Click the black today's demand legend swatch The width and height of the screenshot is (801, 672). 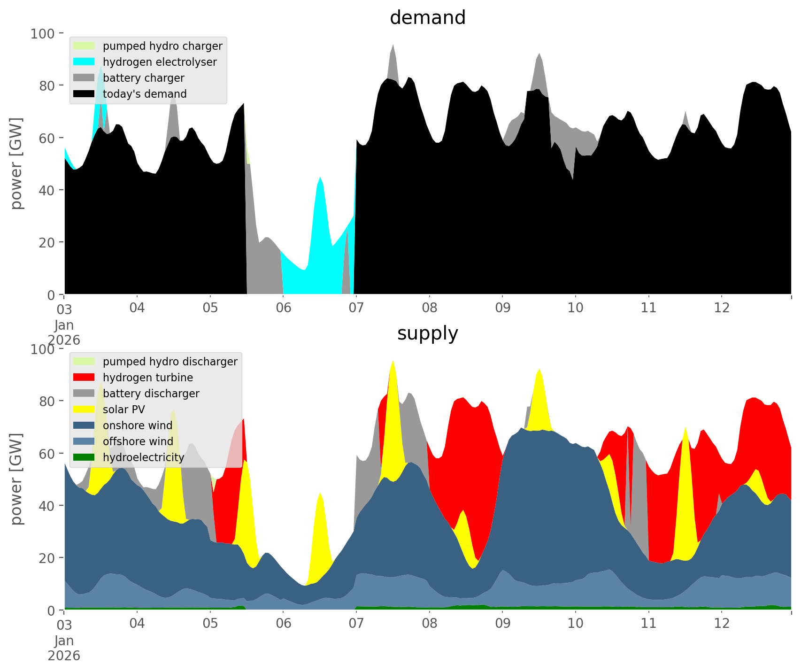[x=84, y=94]
